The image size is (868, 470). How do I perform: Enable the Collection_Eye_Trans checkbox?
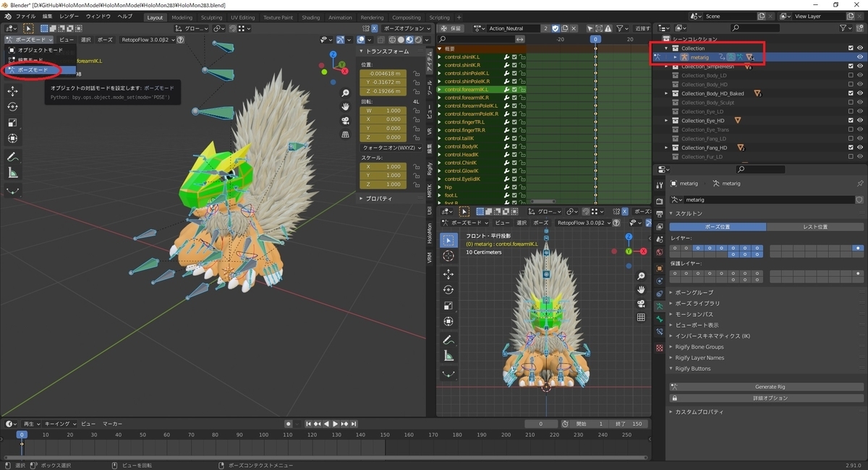(x=851, y=129)
